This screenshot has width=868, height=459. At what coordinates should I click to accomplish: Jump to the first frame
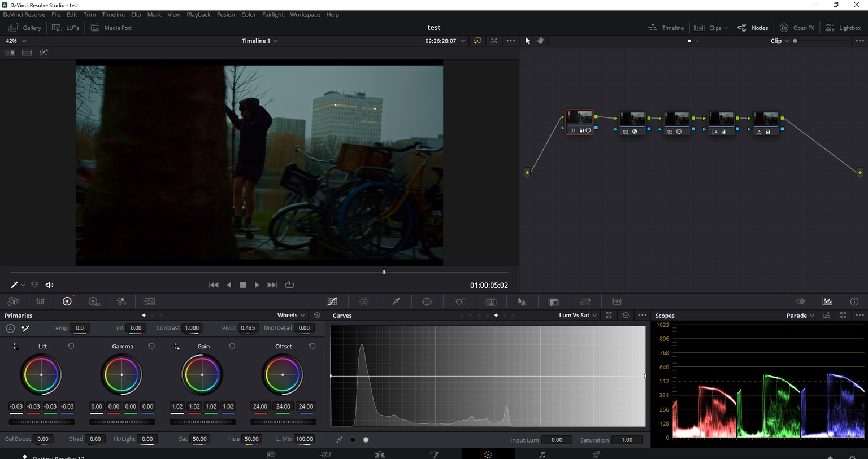[x=214, y=285]
